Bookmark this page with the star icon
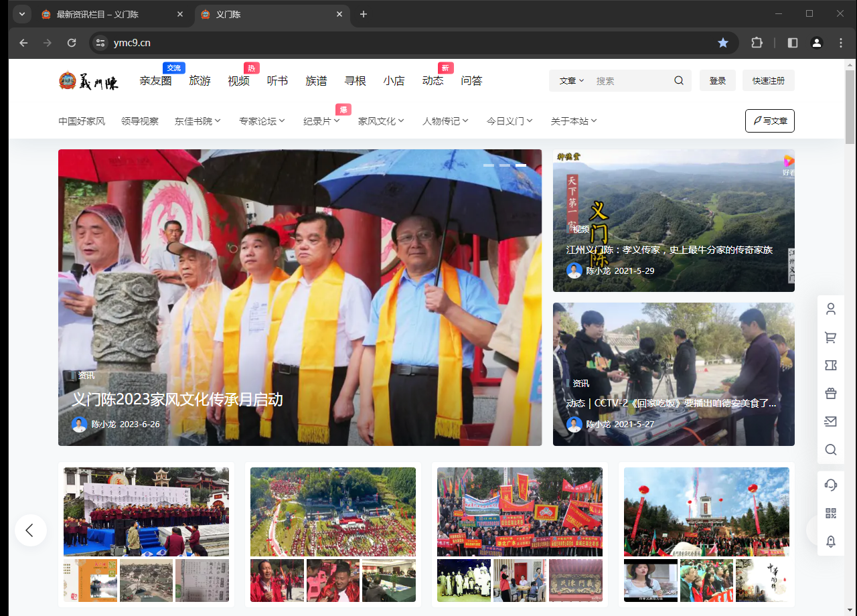This screenshot has height=616, width=857. pos(723,43)
